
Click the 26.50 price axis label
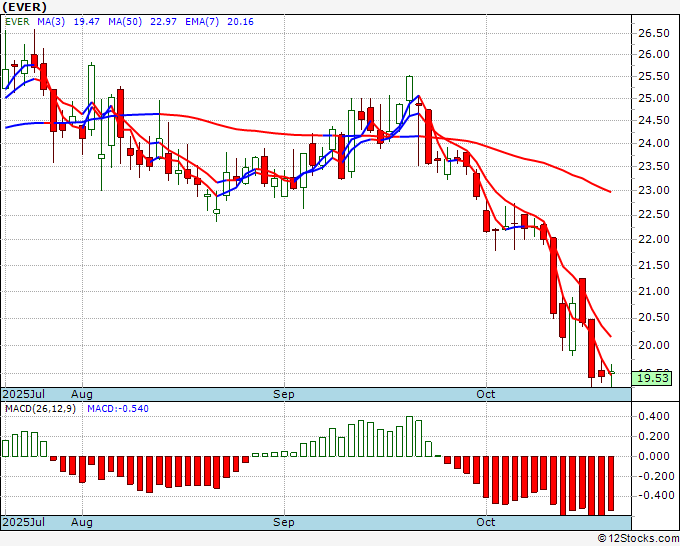click(x=654, y=33)
